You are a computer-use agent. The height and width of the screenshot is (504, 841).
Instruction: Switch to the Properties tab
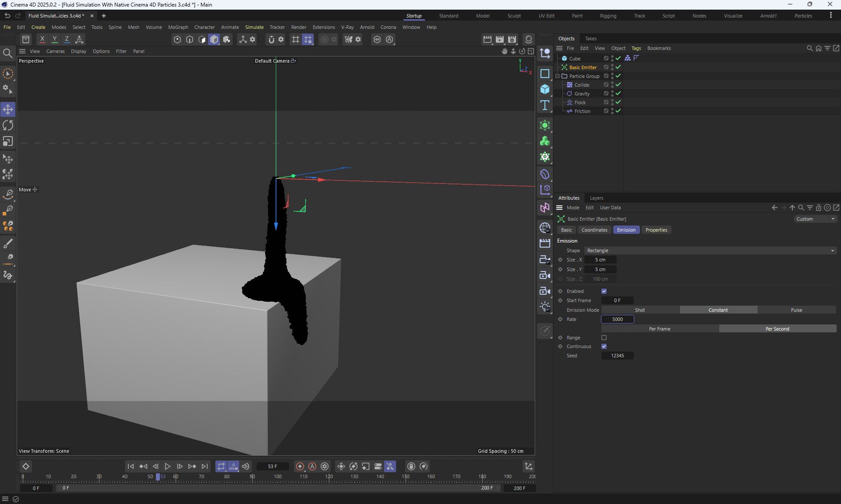[656, 230]
